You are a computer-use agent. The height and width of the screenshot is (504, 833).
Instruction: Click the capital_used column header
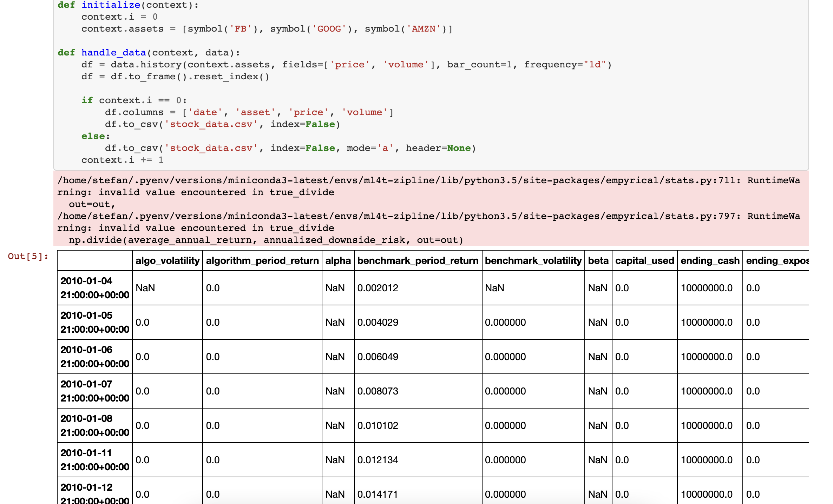[644, 260]
